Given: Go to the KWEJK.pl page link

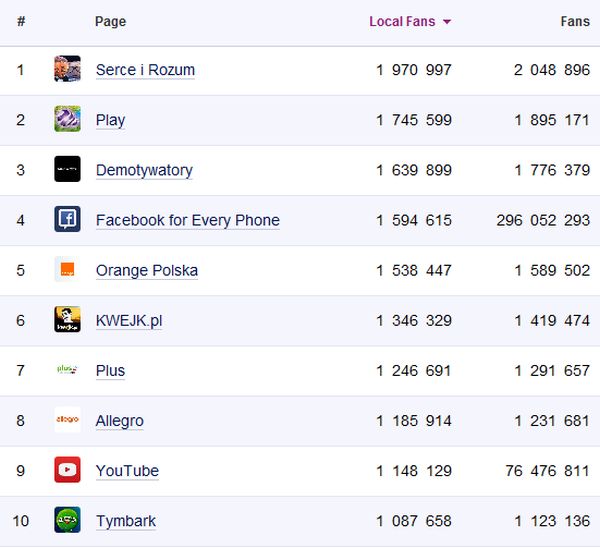Looking at the screenshot, I should click(x=129, y=320).
